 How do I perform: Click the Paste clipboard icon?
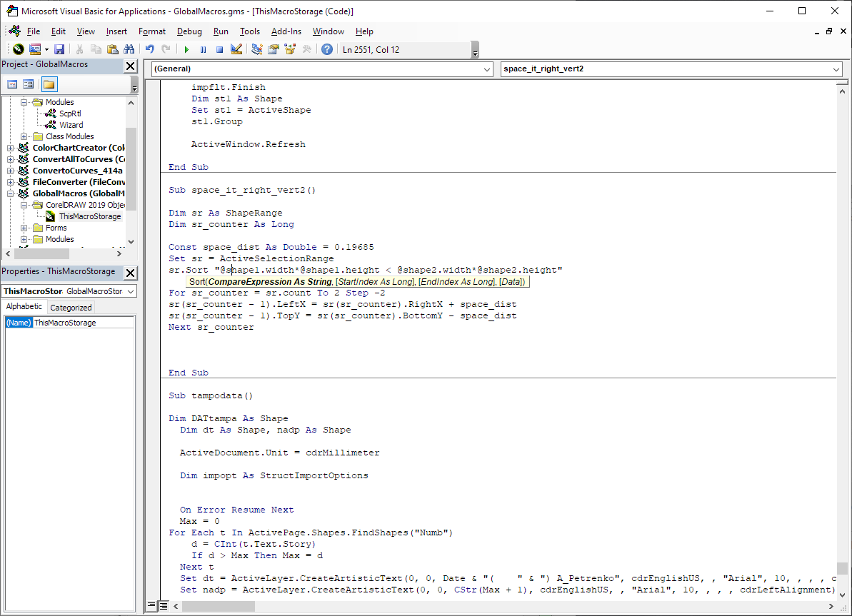[112, 49]
